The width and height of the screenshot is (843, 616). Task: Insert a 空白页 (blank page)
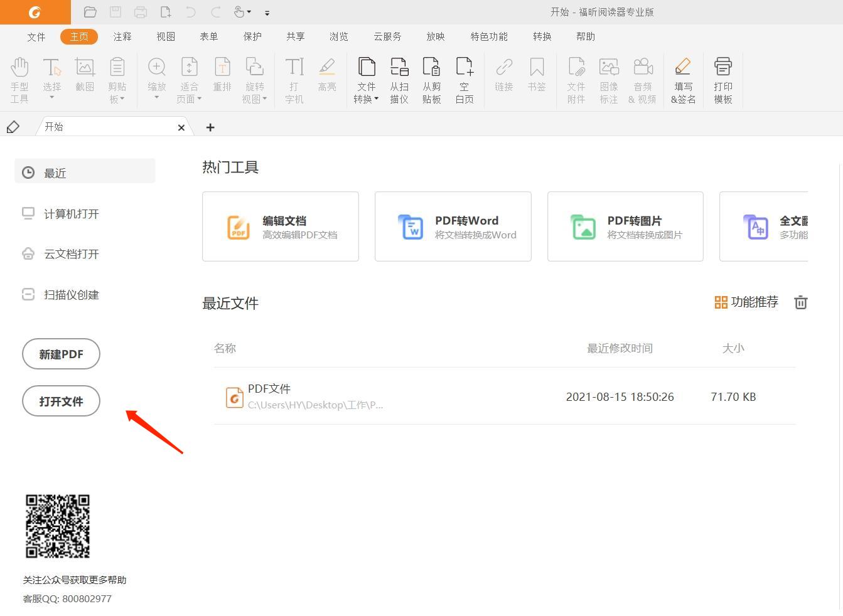pyautogui.click(x=464, y=80)
